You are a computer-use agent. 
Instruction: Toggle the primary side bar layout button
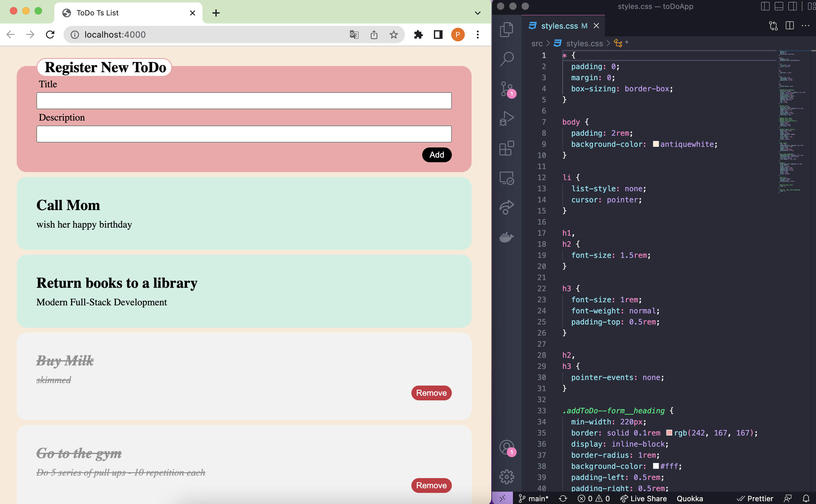point(765,6)
